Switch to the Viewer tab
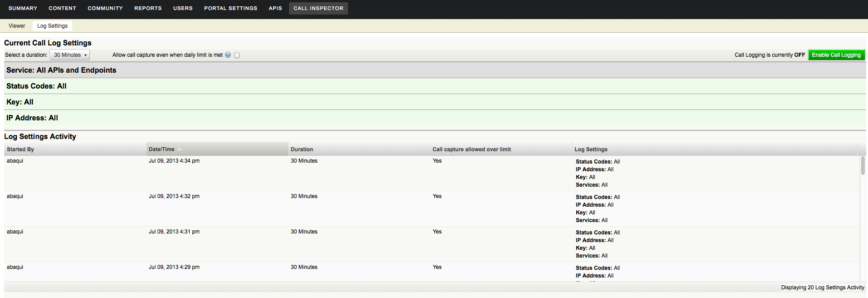This screenshot has width=868, height=298. [x=17, y=26]
